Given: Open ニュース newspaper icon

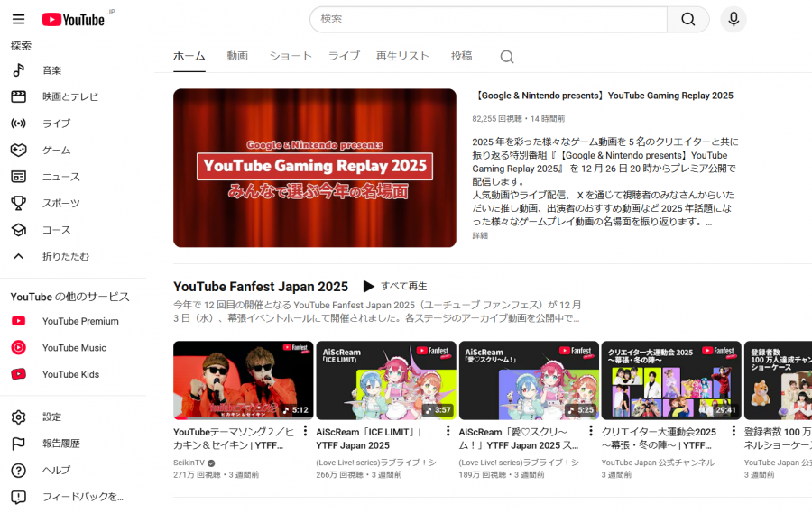Looking at the screenshot, I should 19,177.
